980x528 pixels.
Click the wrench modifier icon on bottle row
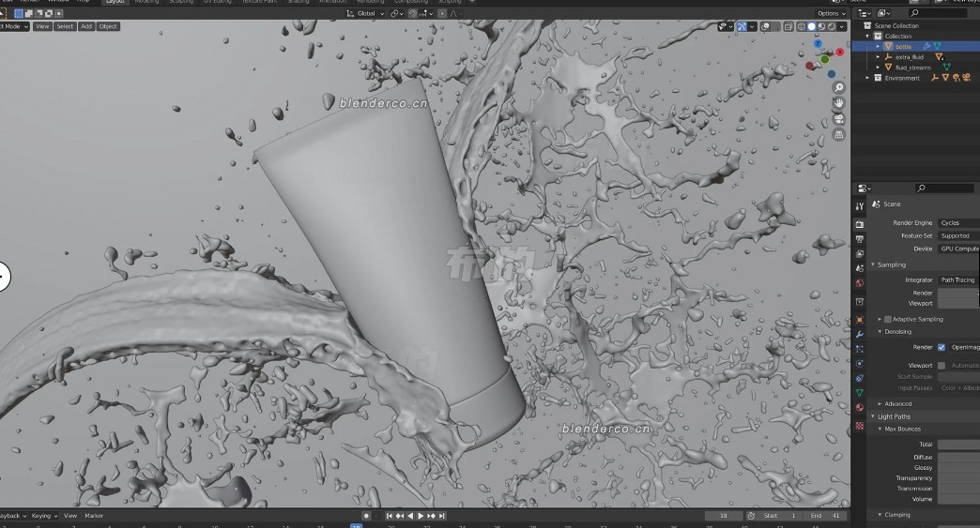coord(926,46)
